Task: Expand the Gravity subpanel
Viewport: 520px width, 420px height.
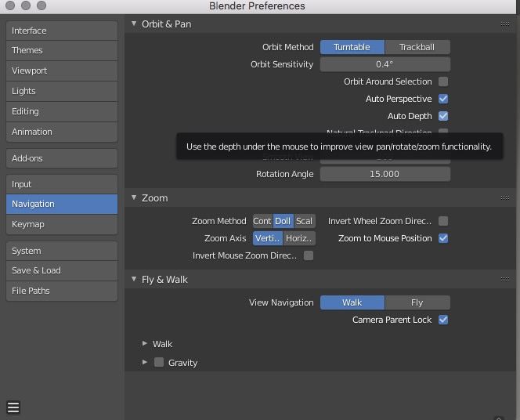Action: (x=145, y=362)
